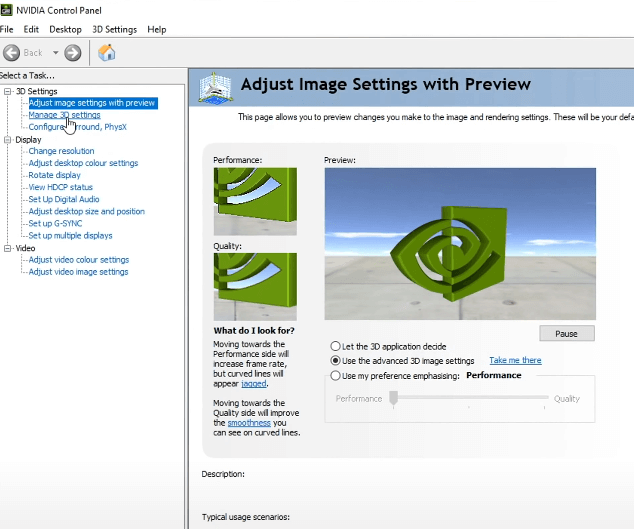This screenshot has width=634, height=529.
Task: Open the 3D Settings menu
Action: (114, 30)
